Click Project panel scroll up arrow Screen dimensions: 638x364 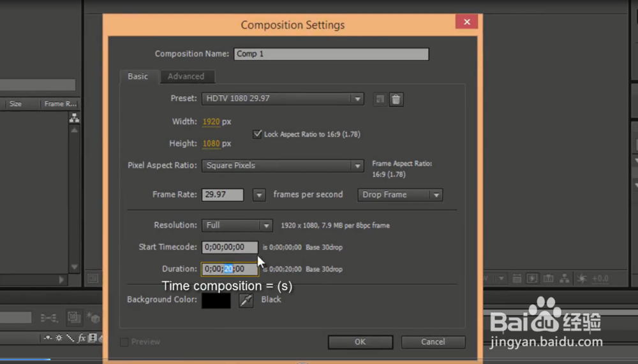pos(74,131)
